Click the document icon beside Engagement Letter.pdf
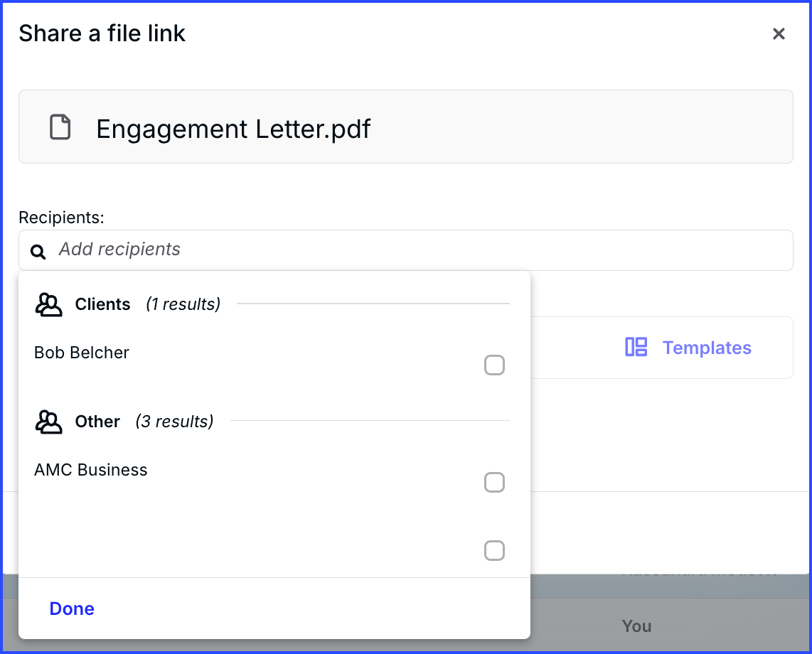 [60, 127]
